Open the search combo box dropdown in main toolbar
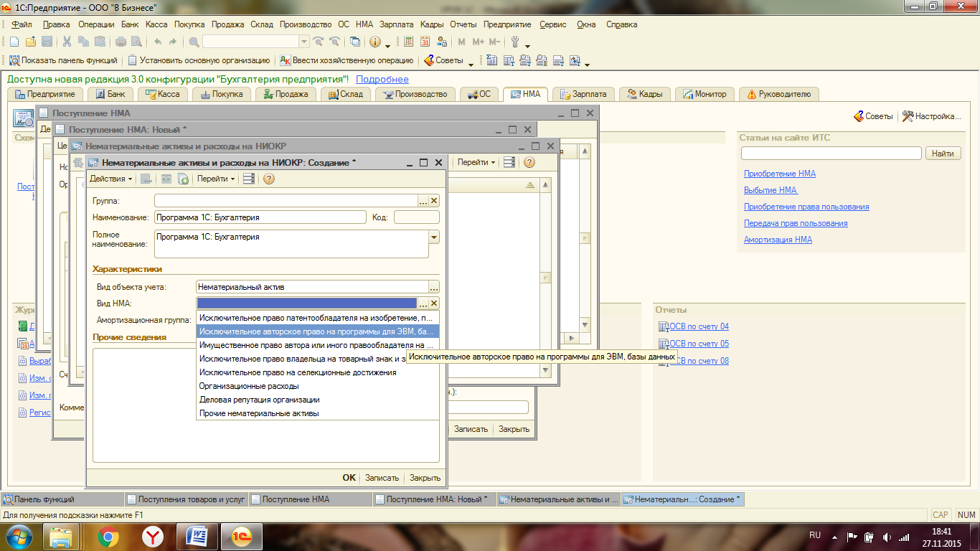This screenshot has width=980, height=551. (x=304, y=42)
